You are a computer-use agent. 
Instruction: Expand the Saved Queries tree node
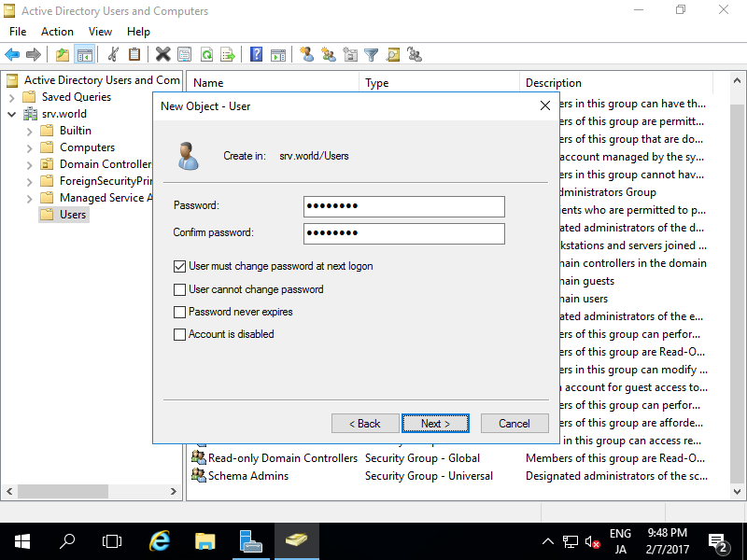(12, 98)
